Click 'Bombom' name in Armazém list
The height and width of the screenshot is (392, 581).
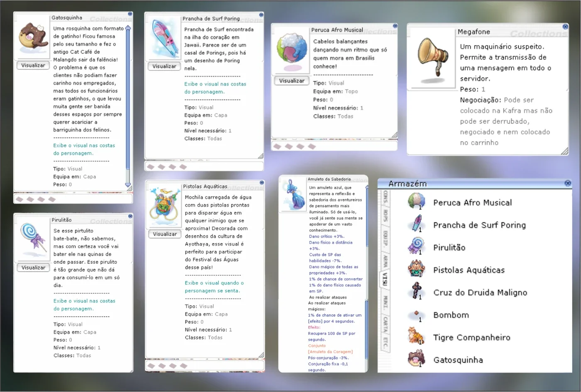point(451,315)
